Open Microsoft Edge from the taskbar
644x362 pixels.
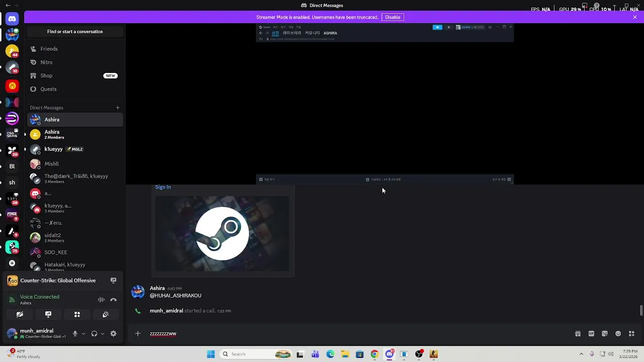(330, 354)
